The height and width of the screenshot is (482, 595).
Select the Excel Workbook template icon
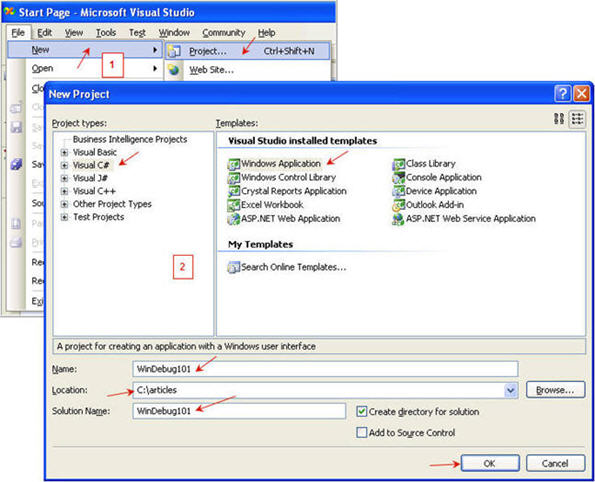click(x=233, y=205)
